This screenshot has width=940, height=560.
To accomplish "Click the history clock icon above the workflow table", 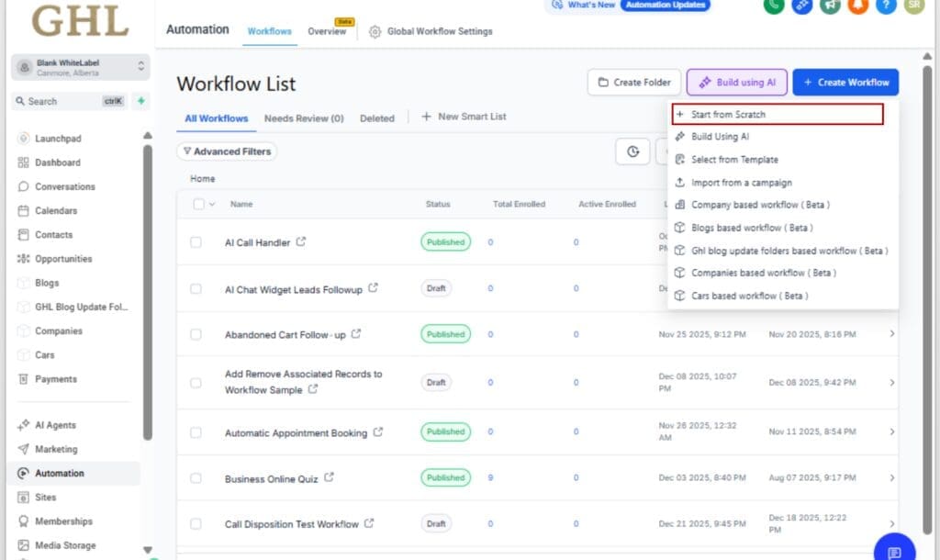I will coord(632,151).
